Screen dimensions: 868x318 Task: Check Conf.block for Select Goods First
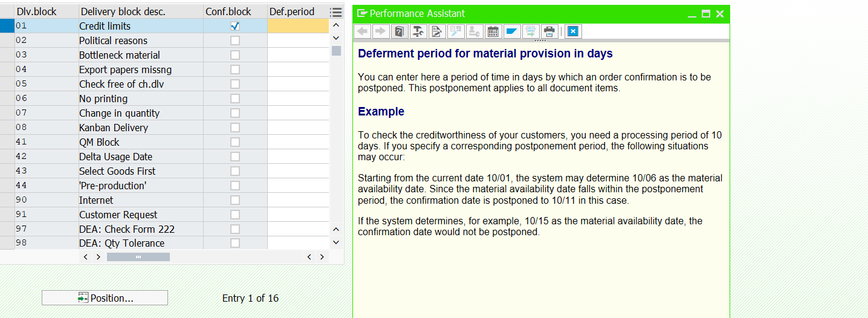235,171
